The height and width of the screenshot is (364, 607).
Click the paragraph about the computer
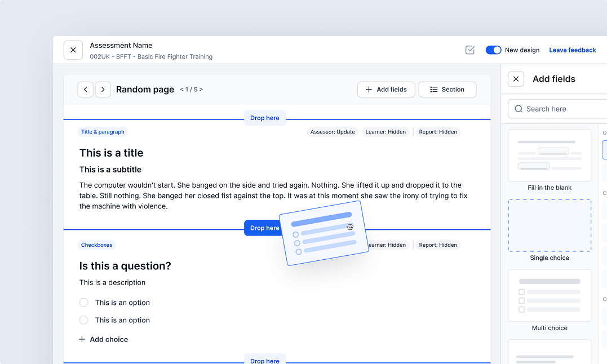(x=273, y=196)
